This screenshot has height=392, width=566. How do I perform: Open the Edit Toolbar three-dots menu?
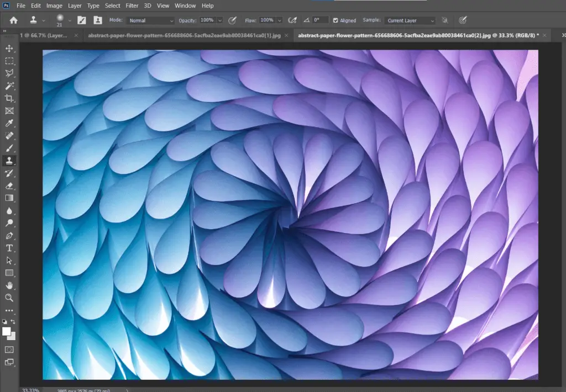(x=9, y=310)
